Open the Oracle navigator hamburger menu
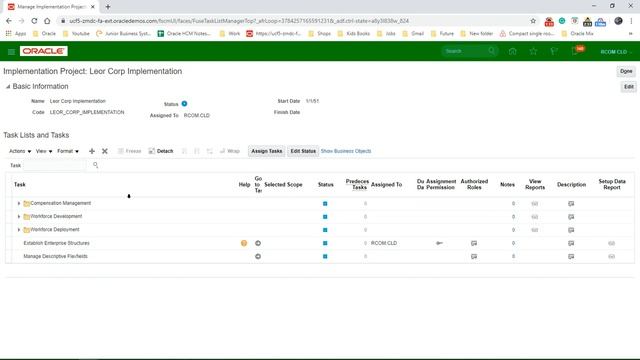Image resolution: width=640 pixels, height=360 pixels. point(11,51)
